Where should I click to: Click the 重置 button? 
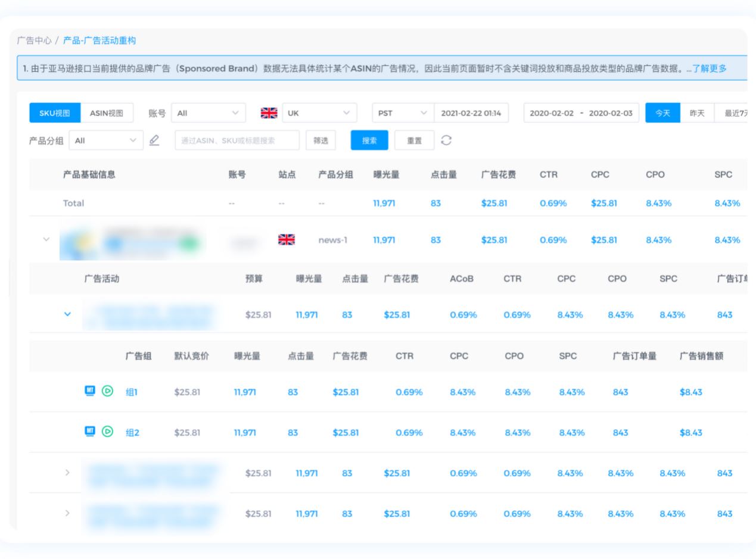[414, 140]
